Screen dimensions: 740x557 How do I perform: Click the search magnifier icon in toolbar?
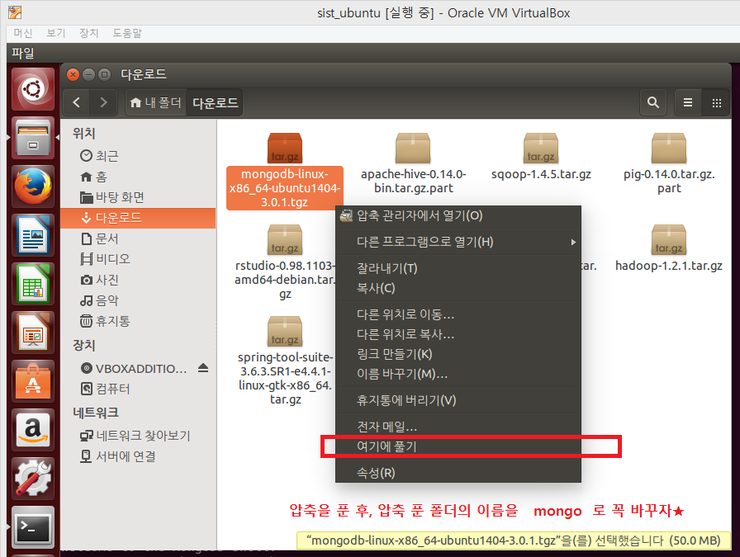(x=653, y=102)
